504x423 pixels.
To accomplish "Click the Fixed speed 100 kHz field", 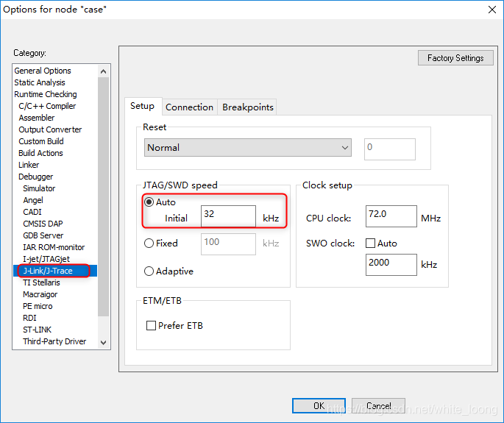I will (228, 244).
